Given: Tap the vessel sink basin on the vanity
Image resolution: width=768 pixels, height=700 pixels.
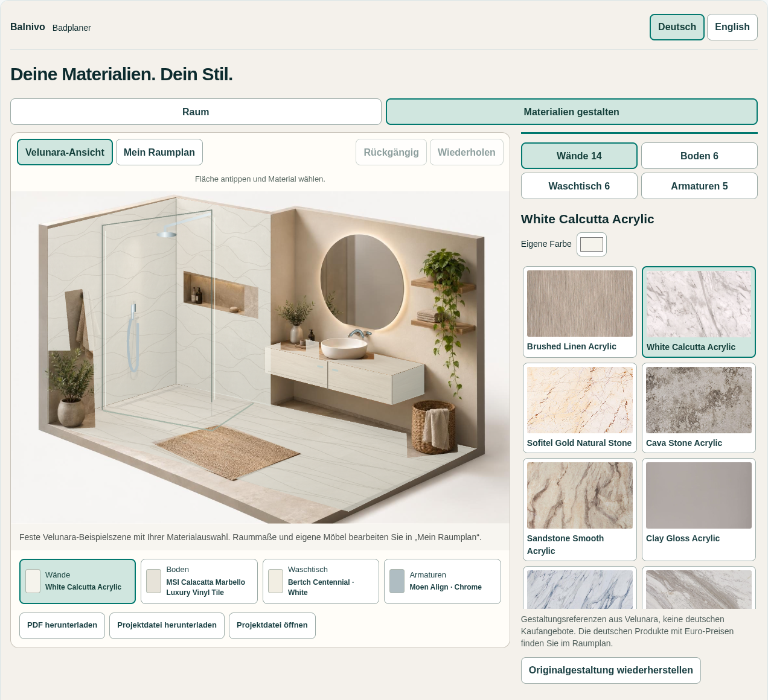Looking at the screenshot, I should [344, 348].
